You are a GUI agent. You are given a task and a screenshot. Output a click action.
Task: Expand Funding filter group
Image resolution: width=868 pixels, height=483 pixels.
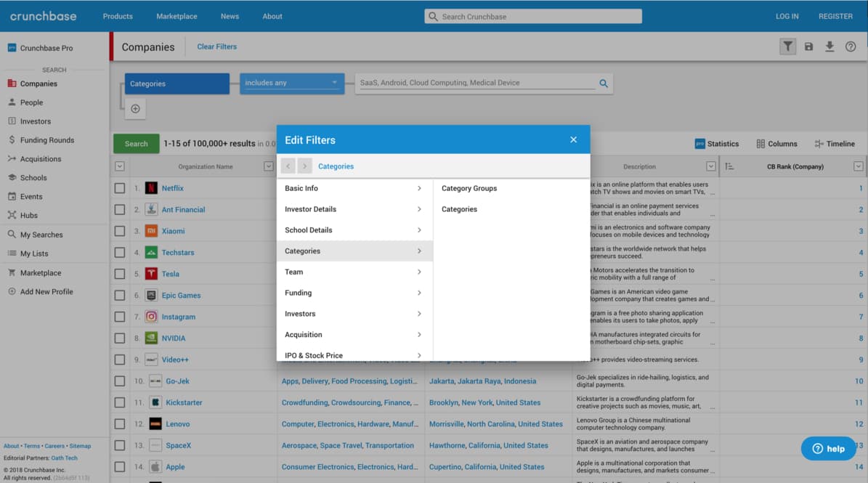click(354, 293)
